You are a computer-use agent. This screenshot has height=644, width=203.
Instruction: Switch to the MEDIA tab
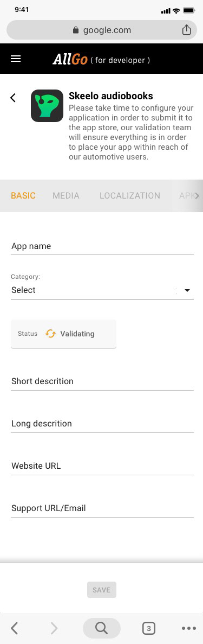66,196
